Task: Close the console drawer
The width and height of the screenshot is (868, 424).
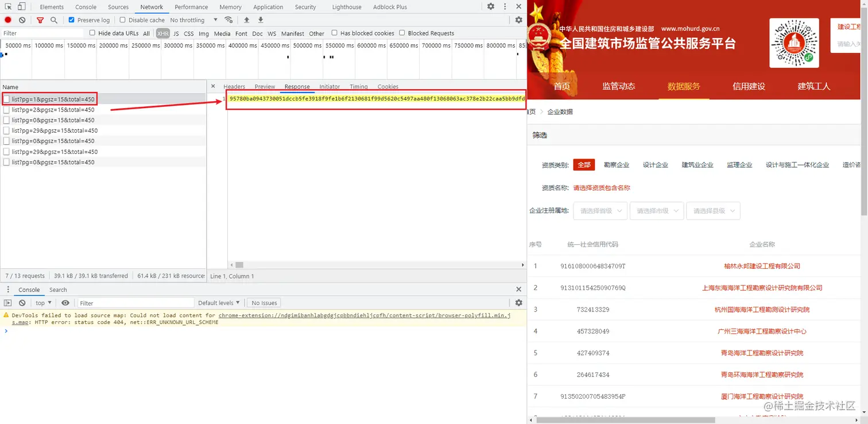Action: click(519, 290)
